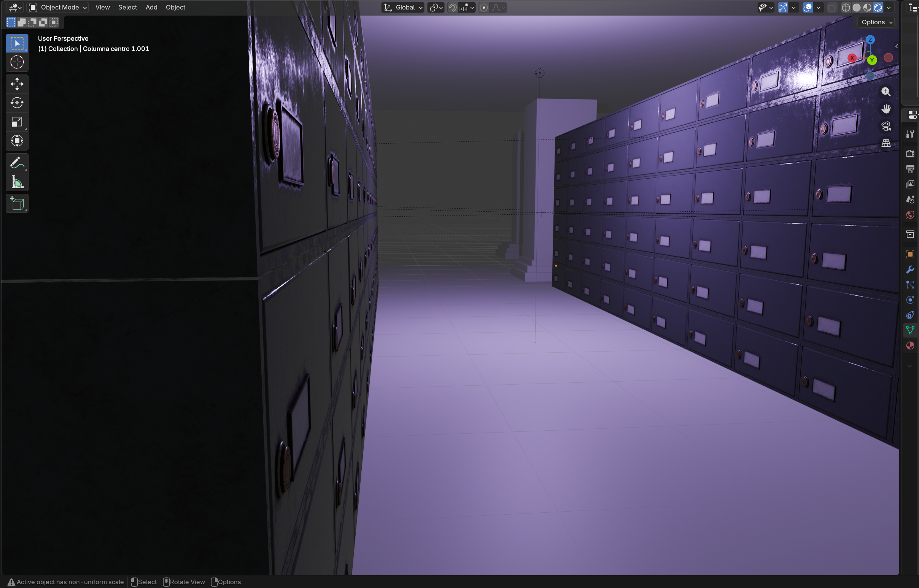Toggle the camera view icon
919x588 pixels.
click(886, 126)
